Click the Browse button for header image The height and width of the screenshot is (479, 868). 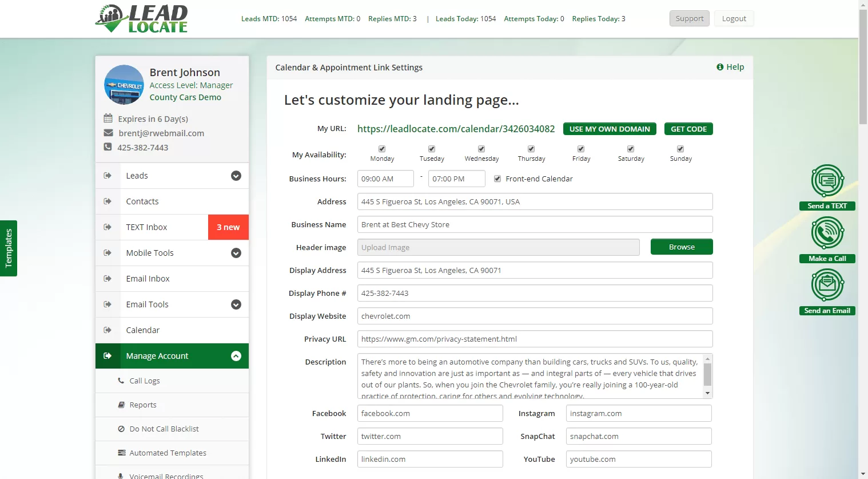point(682,247)
